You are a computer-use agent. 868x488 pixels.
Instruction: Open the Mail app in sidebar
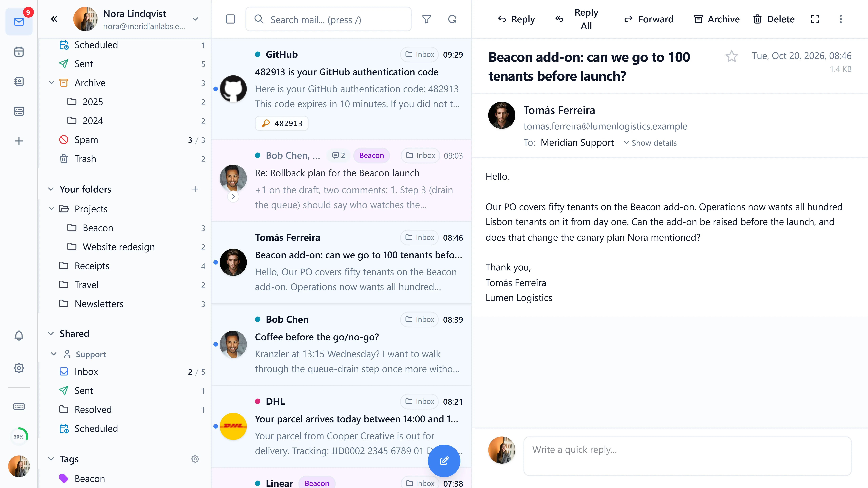(x=19, y=22)
